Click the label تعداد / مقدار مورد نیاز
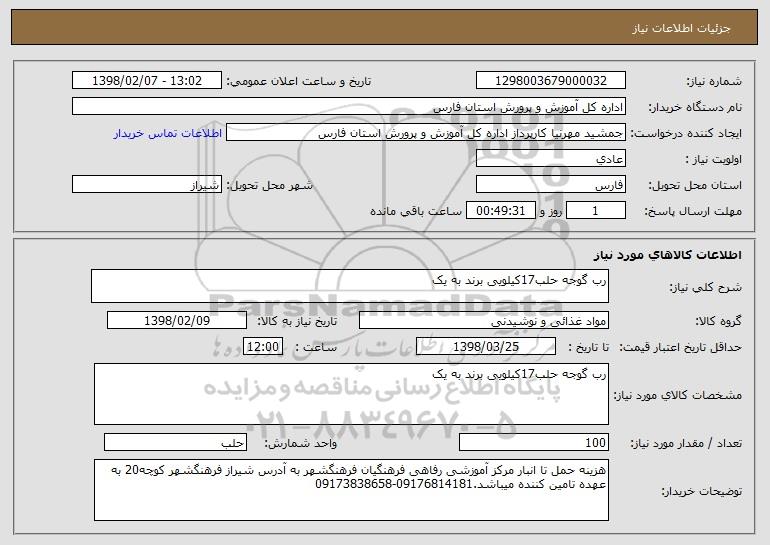The image size is (770, 545). coord(686,443)
